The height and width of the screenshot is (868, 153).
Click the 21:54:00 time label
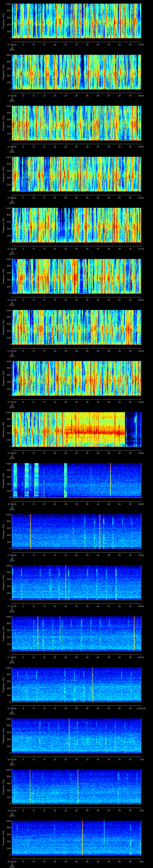[x=12, y=453]
